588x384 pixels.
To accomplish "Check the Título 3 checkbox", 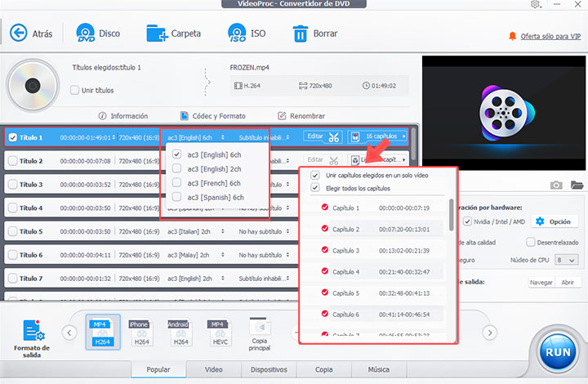I will pos(13,185).
